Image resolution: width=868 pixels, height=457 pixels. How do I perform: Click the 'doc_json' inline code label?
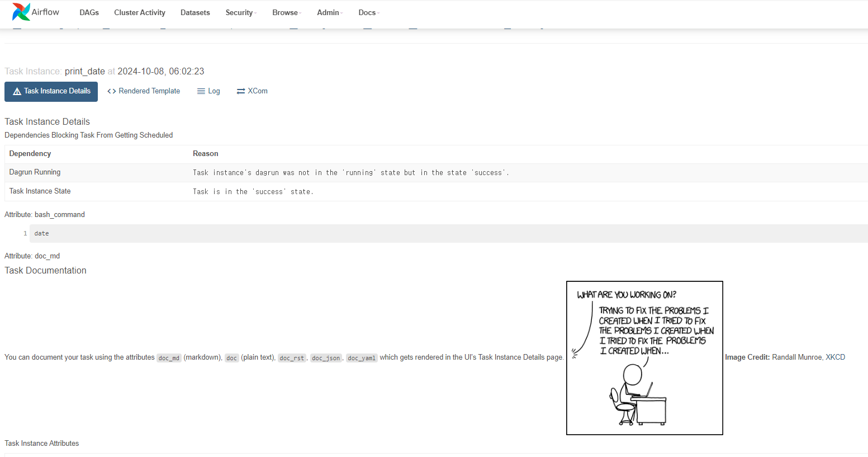point(326,358)
